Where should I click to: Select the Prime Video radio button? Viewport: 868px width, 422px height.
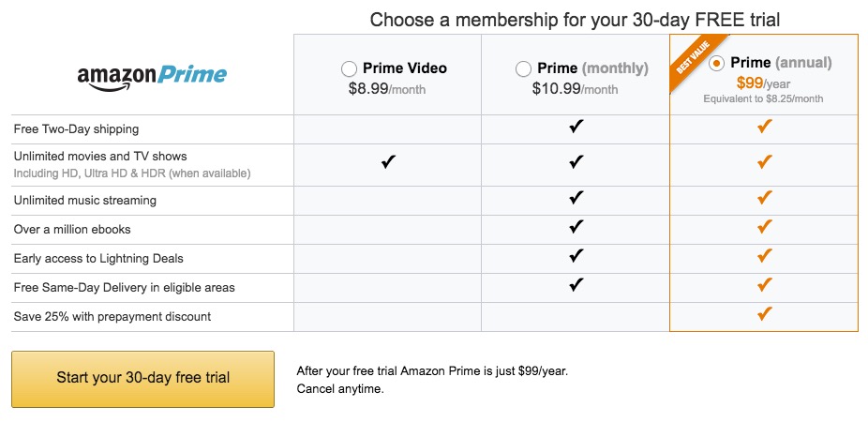pos(349,68)
